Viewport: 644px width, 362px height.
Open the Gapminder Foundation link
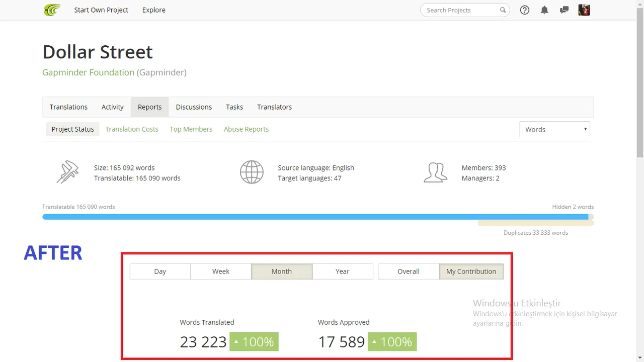[88, 72]
